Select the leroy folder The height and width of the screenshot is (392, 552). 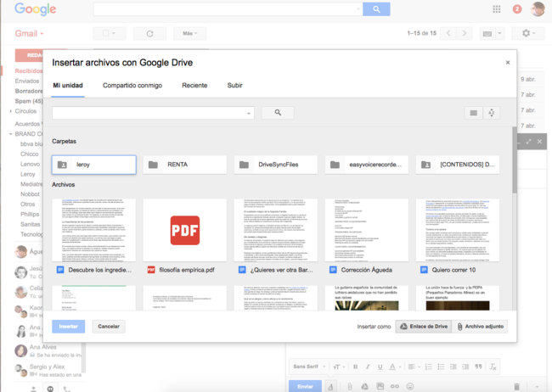coord(94,165)
